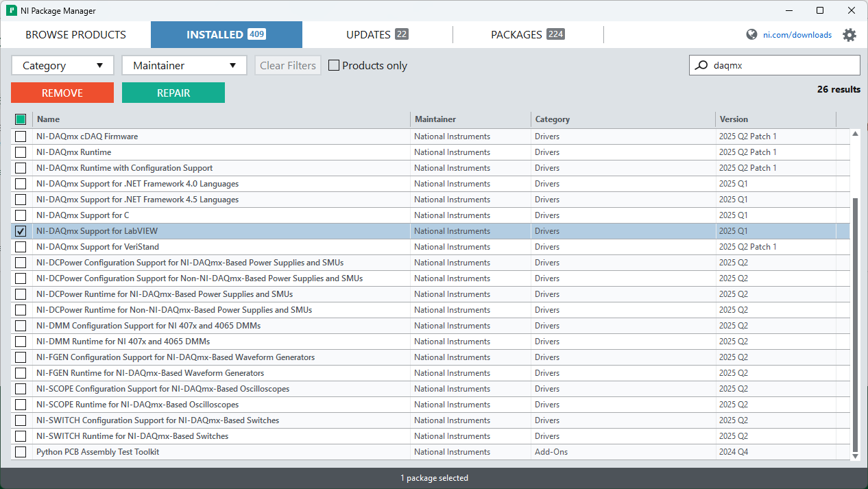Click the REPAIR button

pos(173,92)
